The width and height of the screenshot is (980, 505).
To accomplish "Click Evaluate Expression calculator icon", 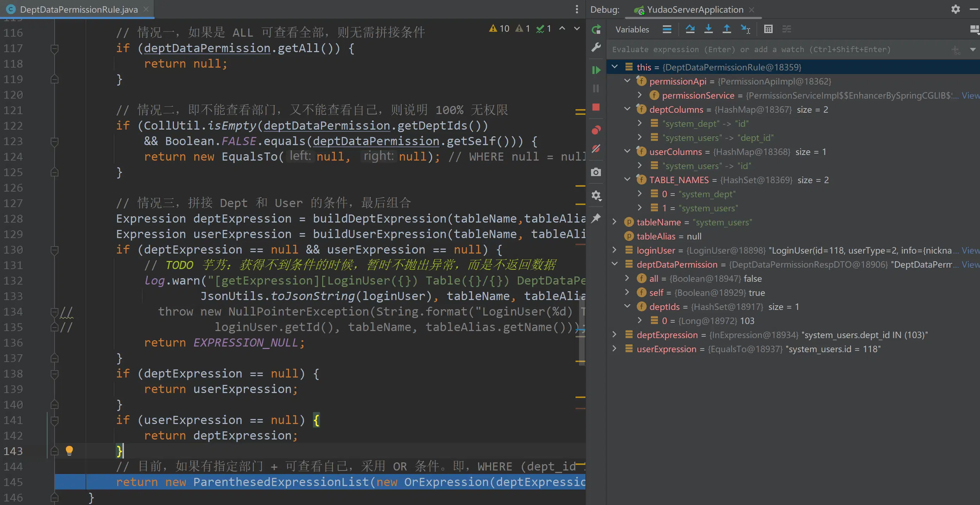I will [768, 29].
